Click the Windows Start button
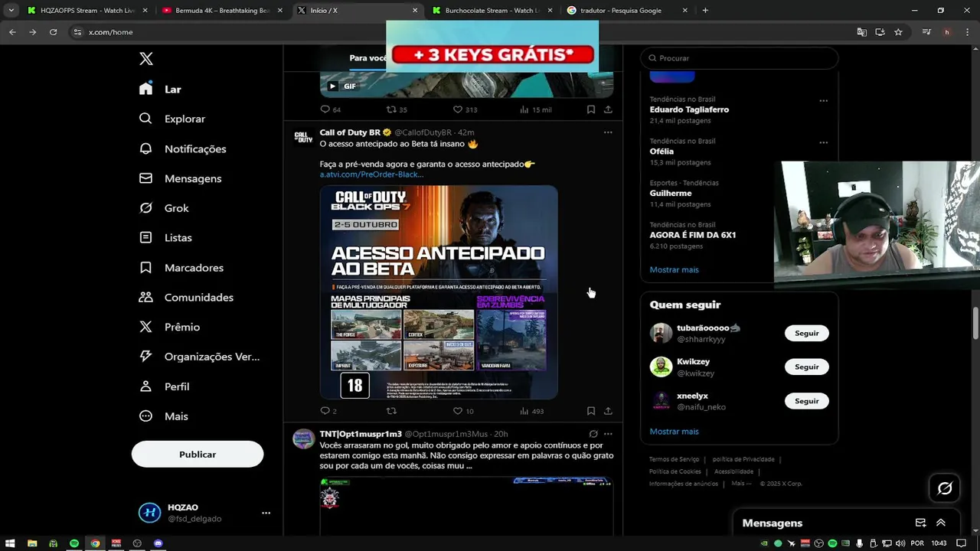This screenshot has width=980, height=551. tap(11, 543)
